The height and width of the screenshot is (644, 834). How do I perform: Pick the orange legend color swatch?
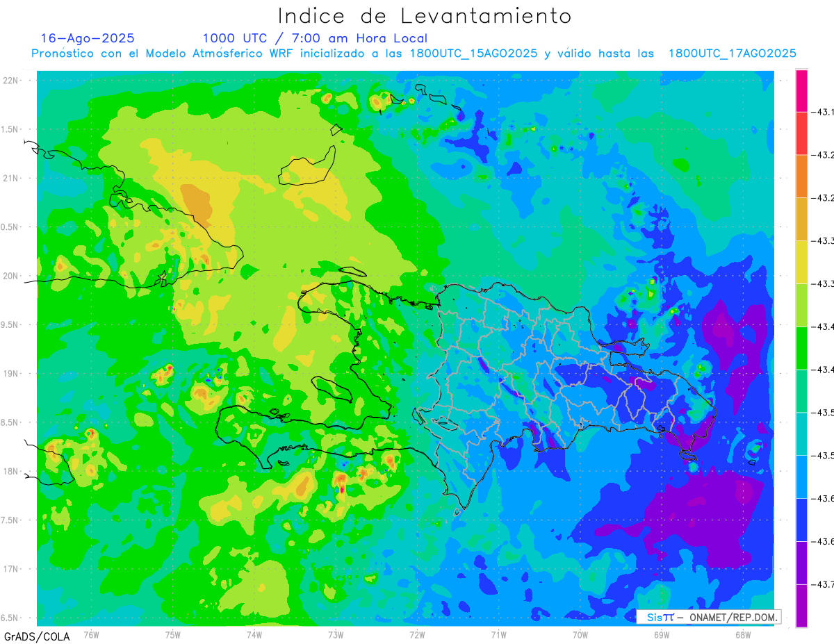(801, 176)
